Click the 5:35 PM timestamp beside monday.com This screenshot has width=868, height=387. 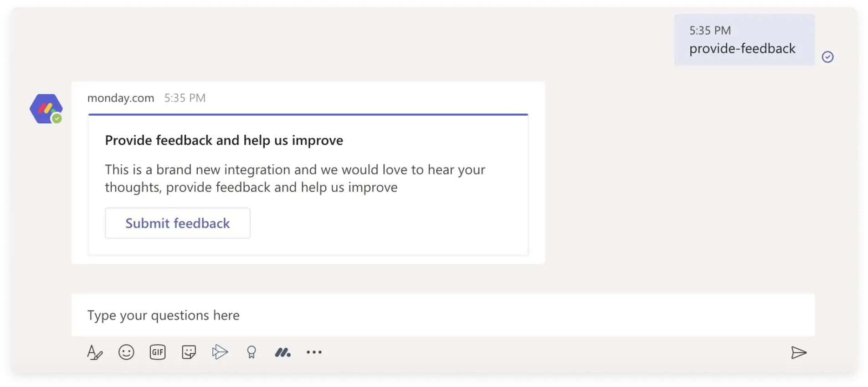point(185,98)
